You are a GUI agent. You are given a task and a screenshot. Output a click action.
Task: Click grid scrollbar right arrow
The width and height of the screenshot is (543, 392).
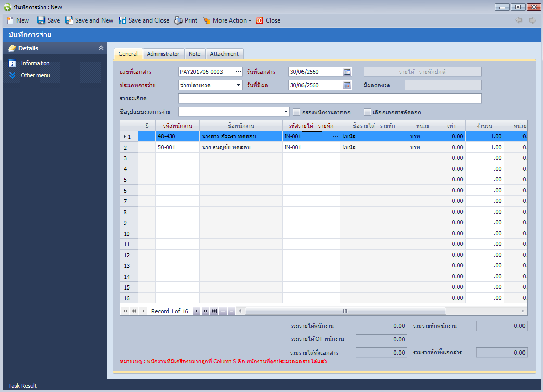tap(522, 311)
